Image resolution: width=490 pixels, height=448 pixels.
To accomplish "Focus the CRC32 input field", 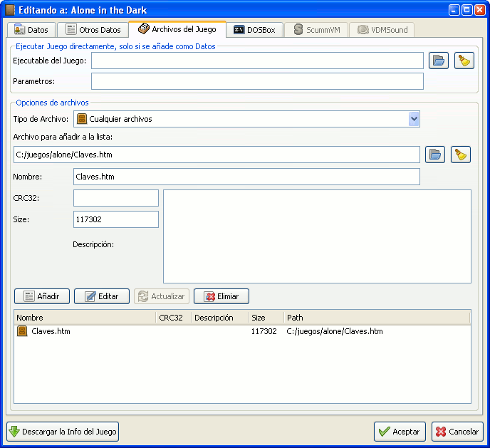I will point(116,198).
